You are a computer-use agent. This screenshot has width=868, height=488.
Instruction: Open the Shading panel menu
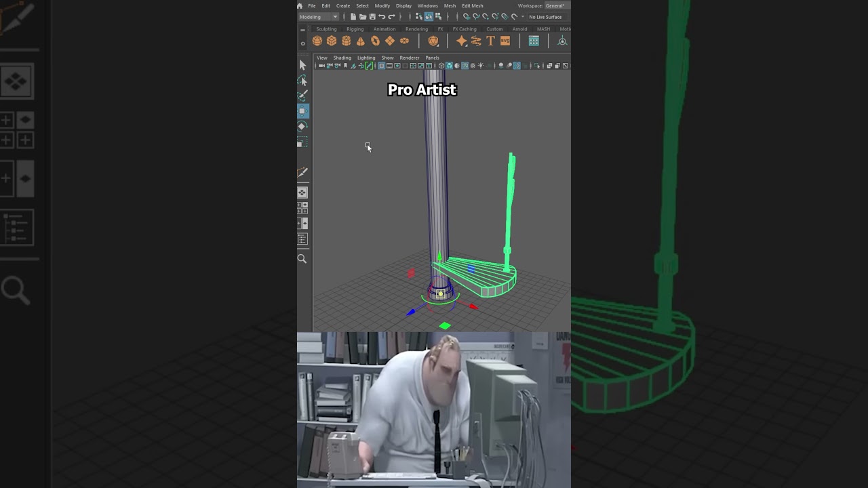[x=342, y=58]
